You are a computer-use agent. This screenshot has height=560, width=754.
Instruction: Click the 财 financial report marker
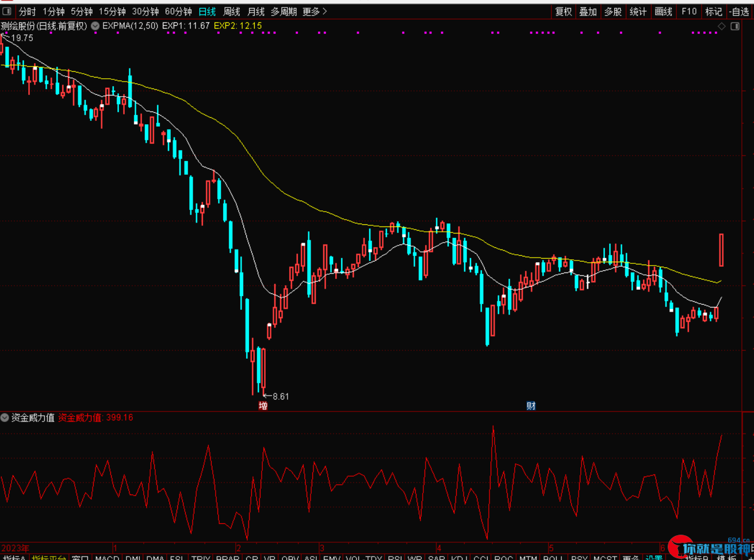[x=531, y=406]
